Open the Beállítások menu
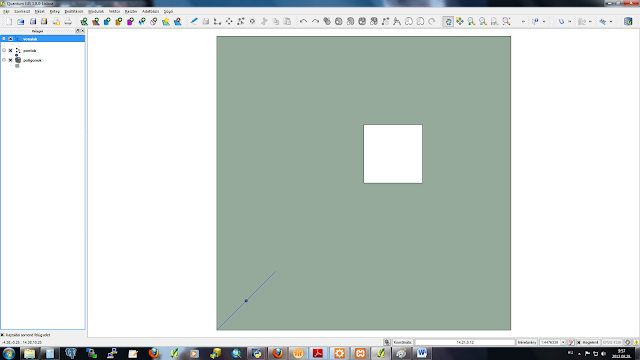Viewport: 640px width, 360px height. point(74,11)
